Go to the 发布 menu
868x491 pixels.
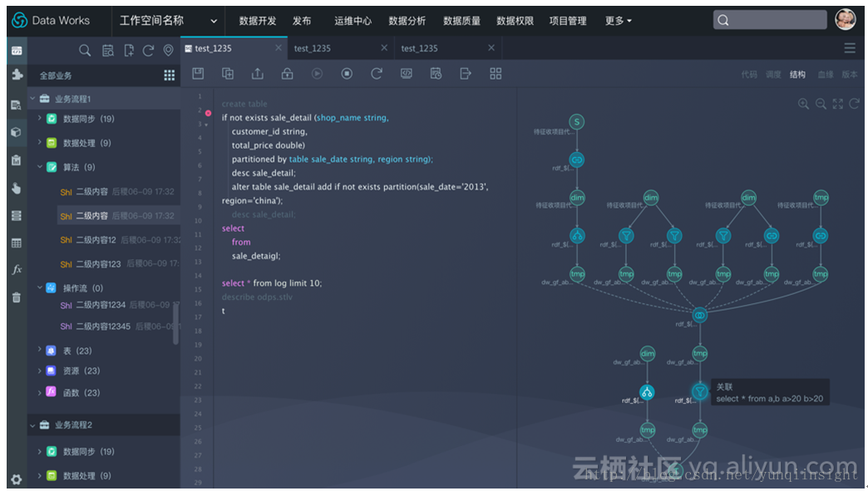(x=302, y=21)
